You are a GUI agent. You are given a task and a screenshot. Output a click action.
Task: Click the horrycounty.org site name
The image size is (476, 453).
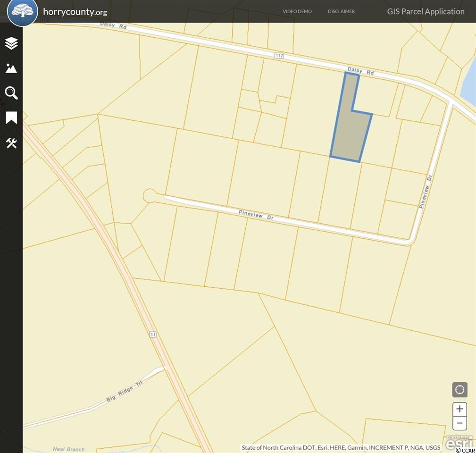coord(75,12)
